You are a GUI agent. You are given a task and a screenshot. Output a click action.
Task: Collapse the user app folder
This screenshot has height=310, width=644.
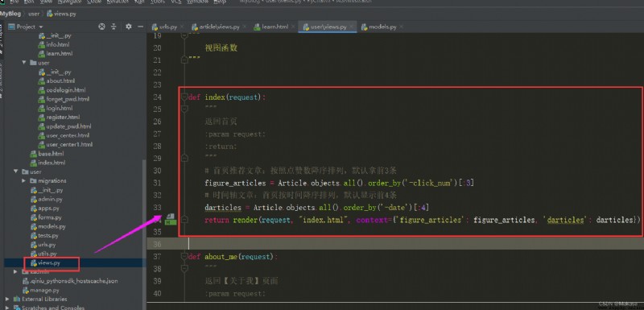pos(15,172)
